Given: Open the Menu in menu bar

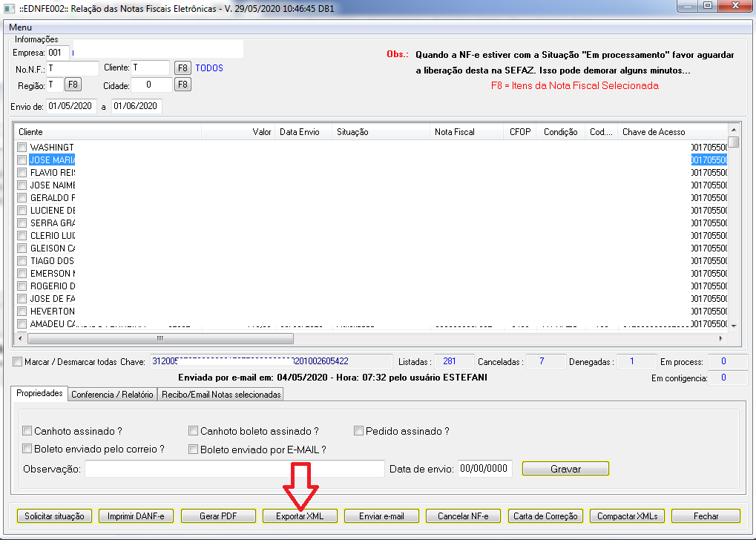Looking at the screenshot, I should click(20, 27).
